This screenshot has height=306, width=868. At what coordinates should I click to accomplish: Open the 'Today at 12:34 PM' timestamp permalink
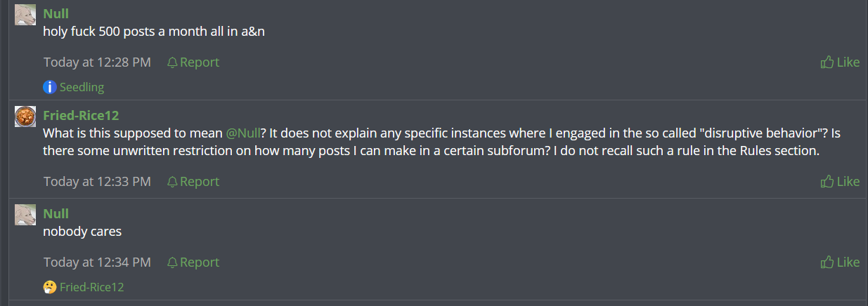(x=97, y=262)
